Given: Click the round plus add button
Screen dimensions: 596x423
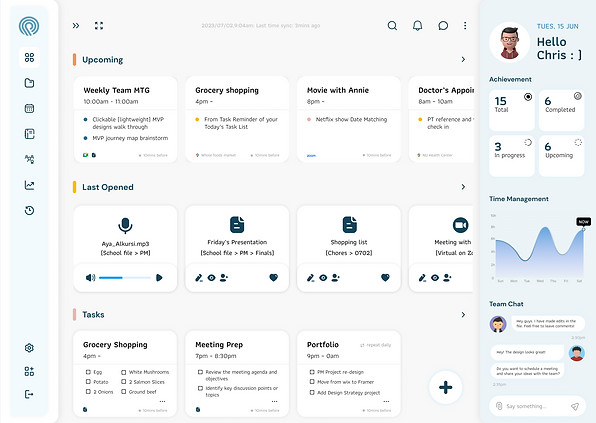Looking at the screenshot, I should coord(445,387).
